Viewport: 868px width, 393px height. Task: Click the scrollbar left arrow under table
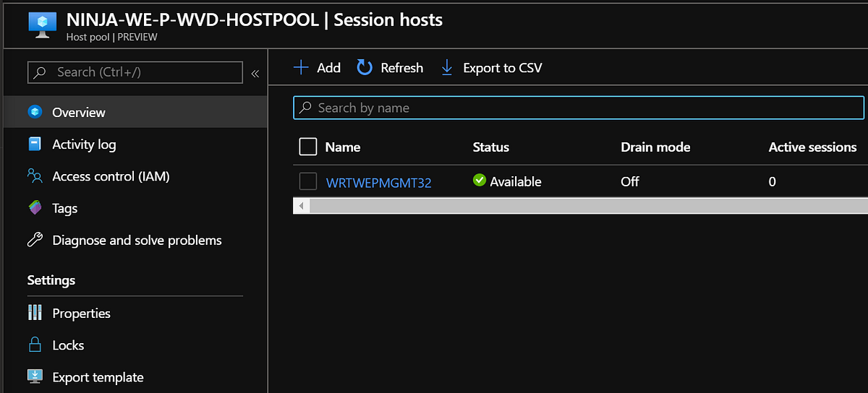coord(301,206)
